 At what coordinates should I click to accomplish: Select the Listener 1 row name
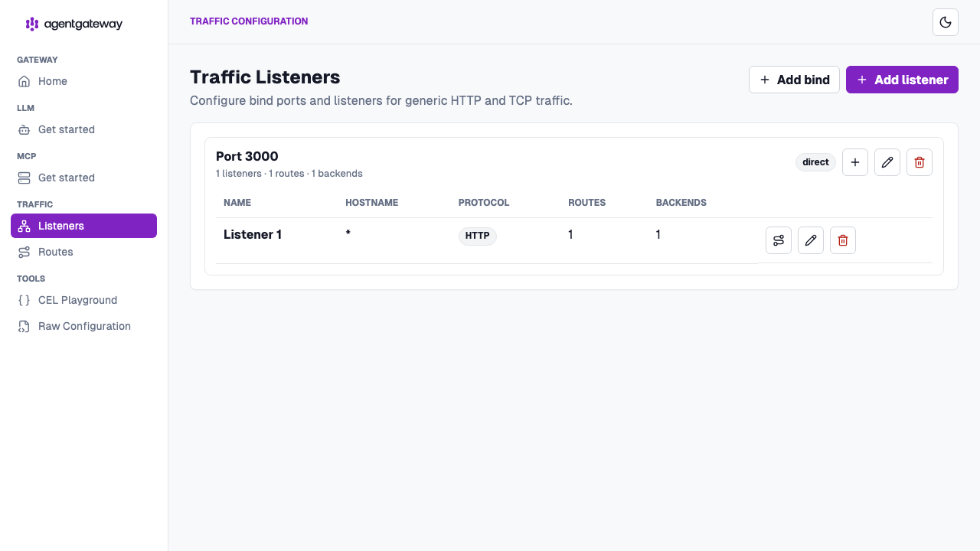coord(253,235)
